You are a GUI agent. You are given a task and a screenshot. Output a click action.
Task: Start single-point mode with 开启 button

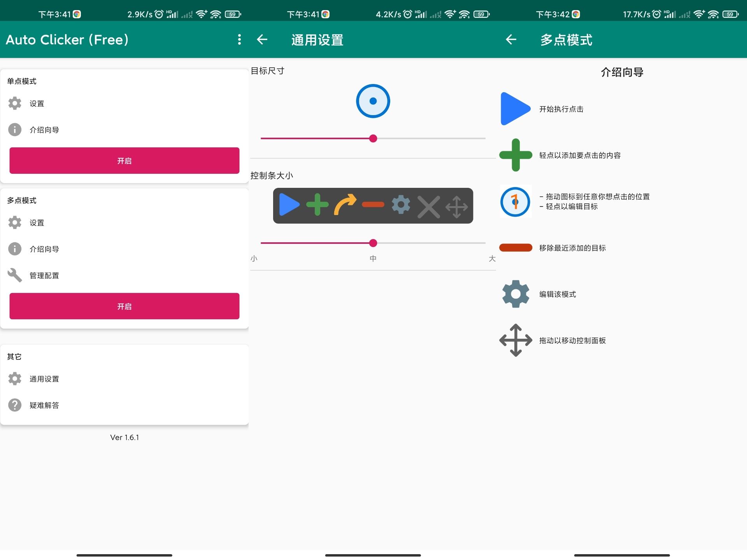(x=124, y=161)
